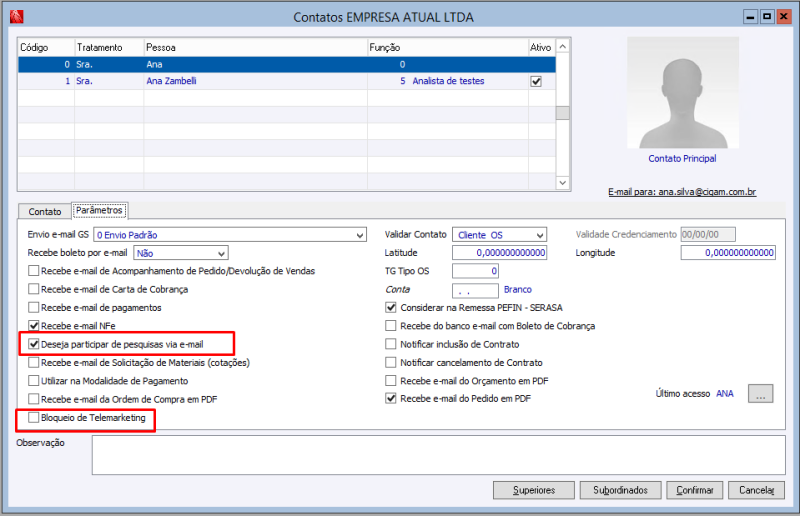Click the Superiores button
The height and width of the screenshot is (516, 800).
coord(534,490)
